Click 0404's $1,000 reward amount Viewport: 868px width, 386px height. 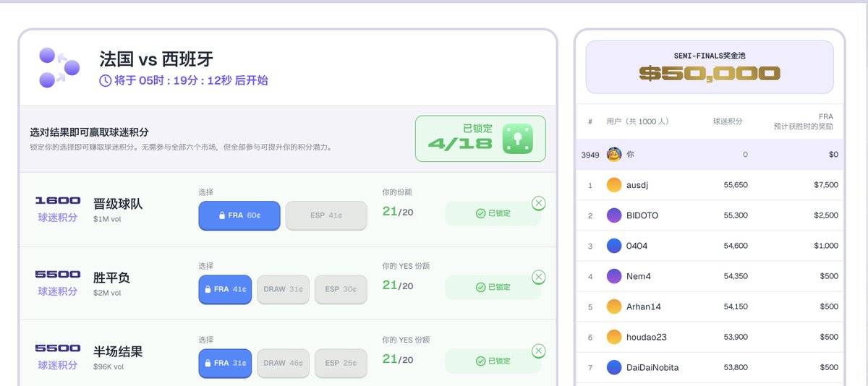tap(825, 246)
